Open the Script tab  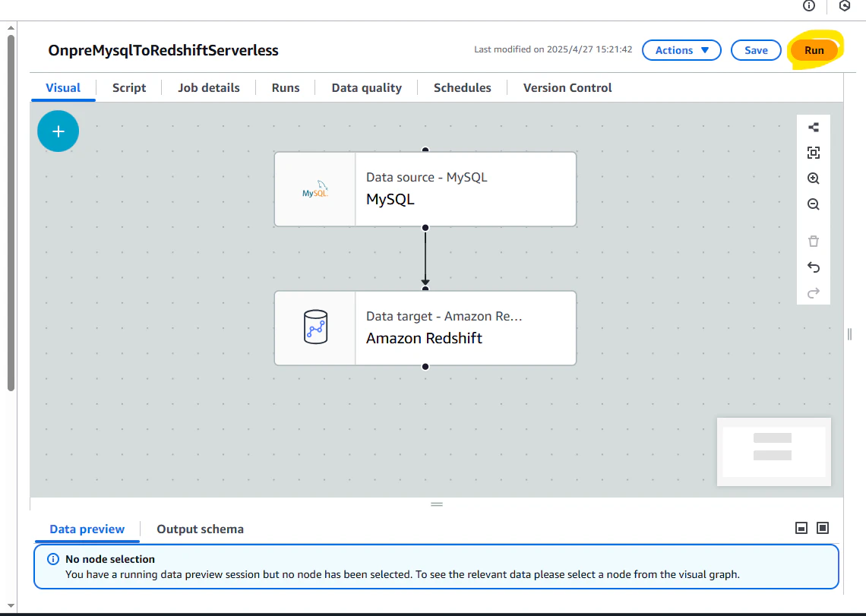pos(129,88)
